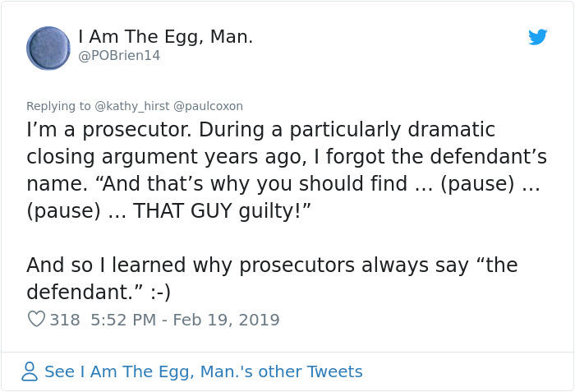Click the person silhouette icon at bottom

point(30,371)
